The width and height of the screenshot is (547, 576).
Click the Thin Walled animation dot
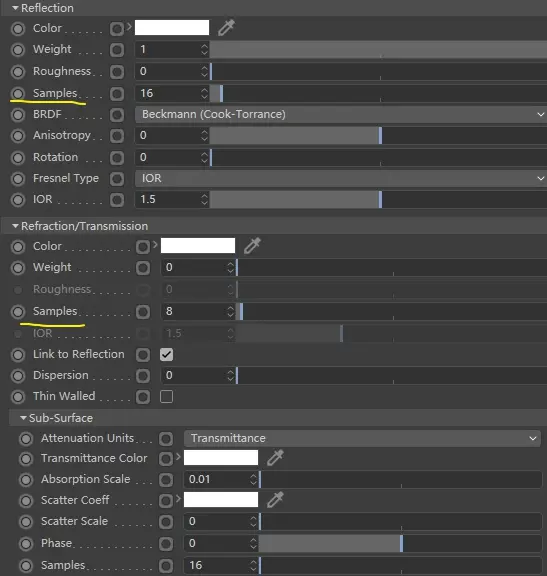(18, 397)
